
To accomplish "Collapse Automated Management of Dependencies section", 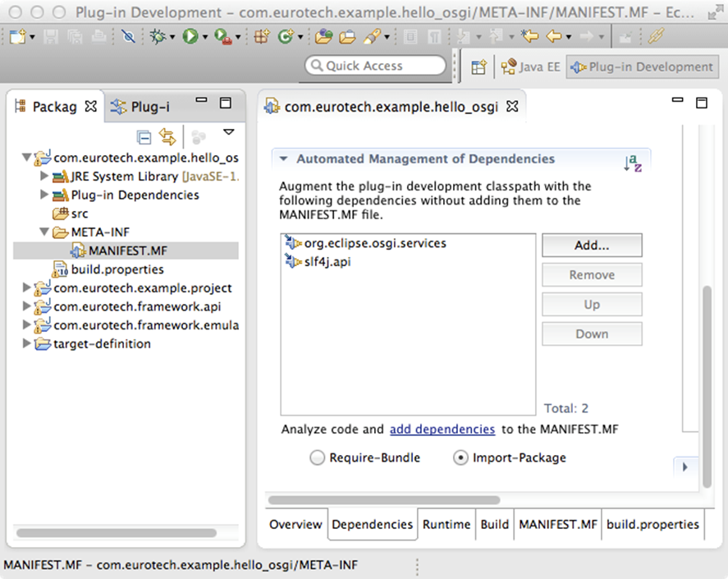I will [x=283, y=159].
